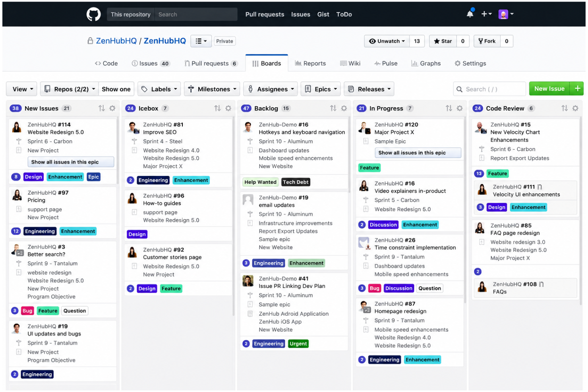The image size is (588, 392).
Task: Open the Settings tab
Action: [x=470, y=63]
